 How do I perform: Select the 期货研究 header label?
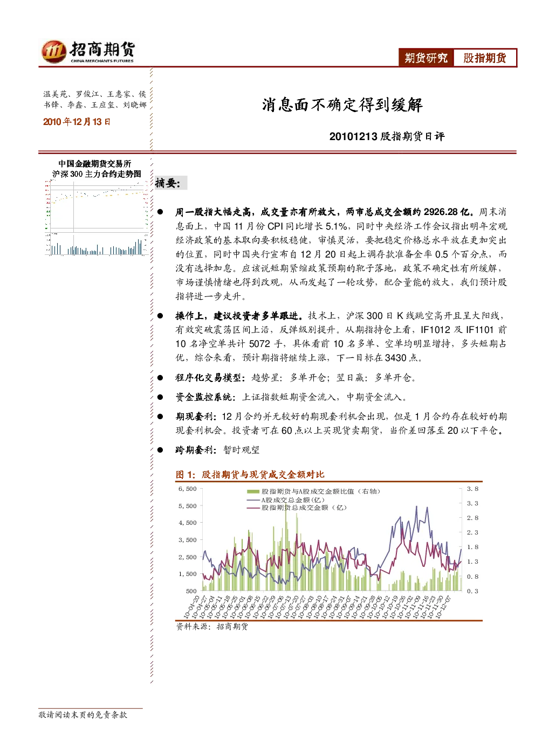[x=426, y=58]
